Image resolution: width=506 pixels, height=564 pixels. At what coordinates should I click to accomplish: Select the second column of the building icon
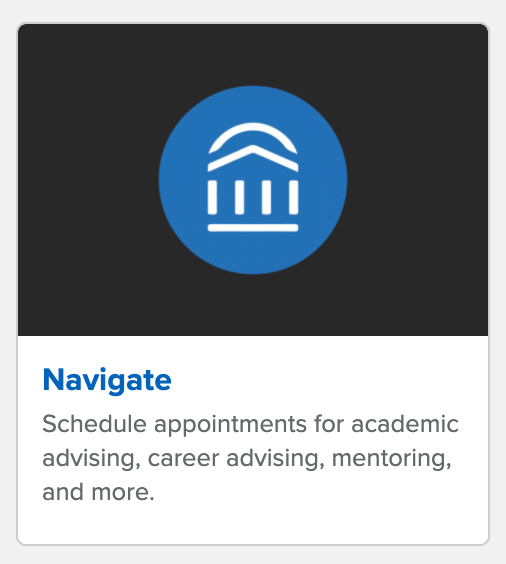240,197
